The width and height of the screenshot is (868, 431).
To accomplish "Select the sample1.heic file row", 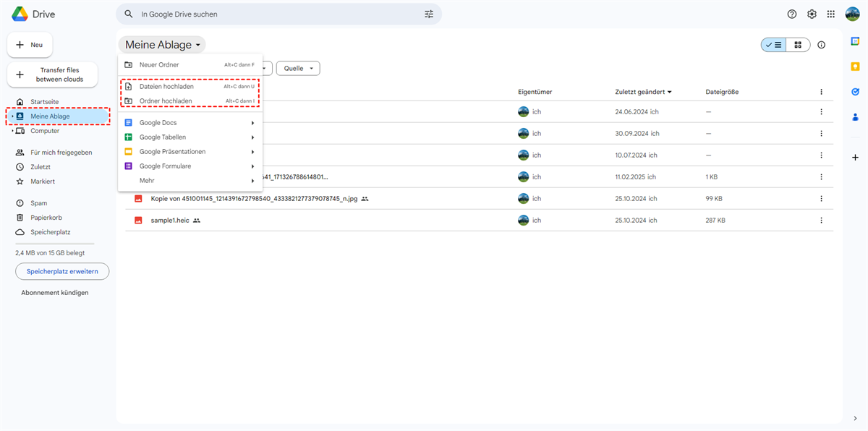I will pos(479,220).
